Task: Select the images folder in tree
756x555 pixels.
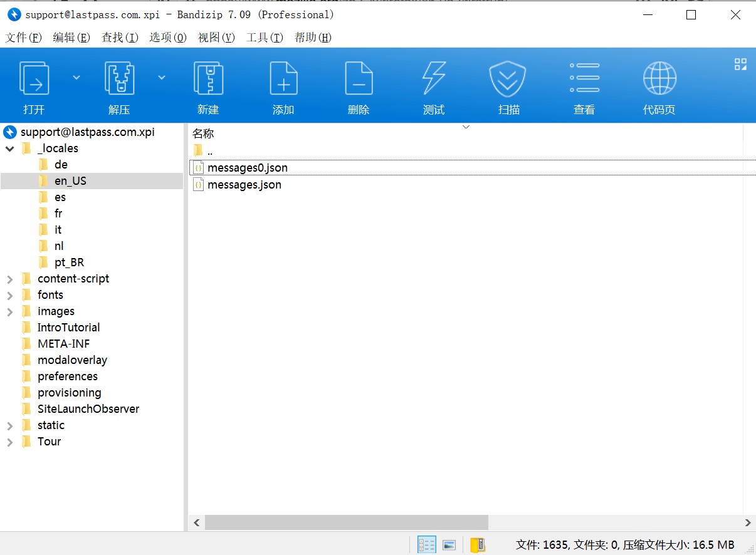Action: (56, 311)
